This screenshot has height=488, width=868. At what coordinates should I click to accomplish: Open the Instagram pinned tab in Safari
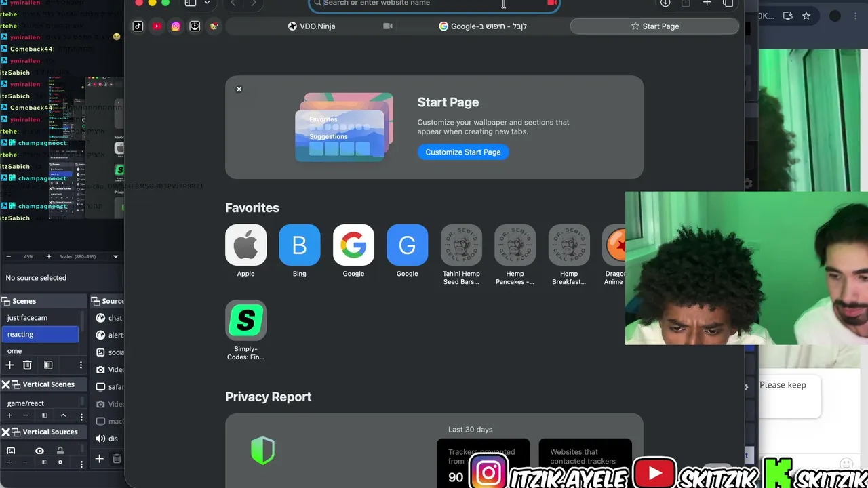click(176, 26)
